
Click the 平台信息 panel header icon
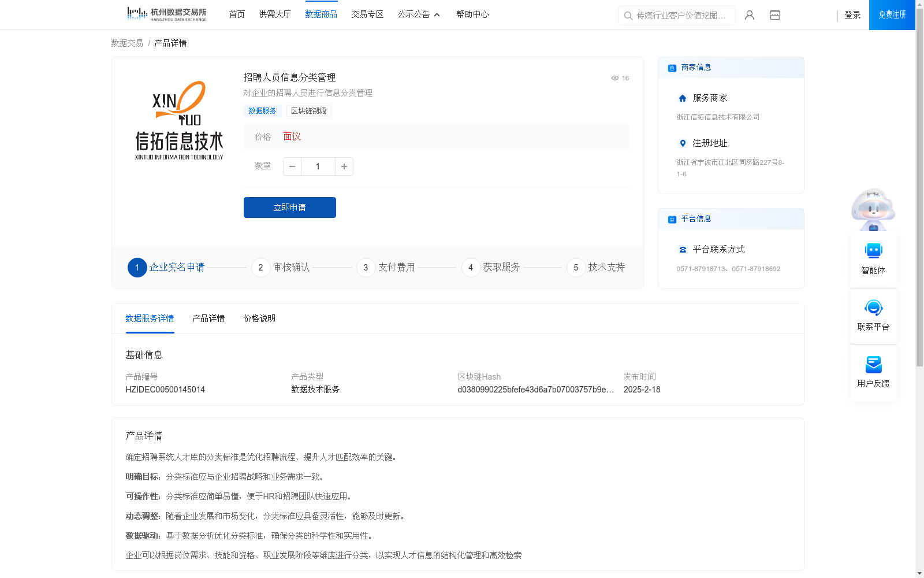click(x=672, y=219)
